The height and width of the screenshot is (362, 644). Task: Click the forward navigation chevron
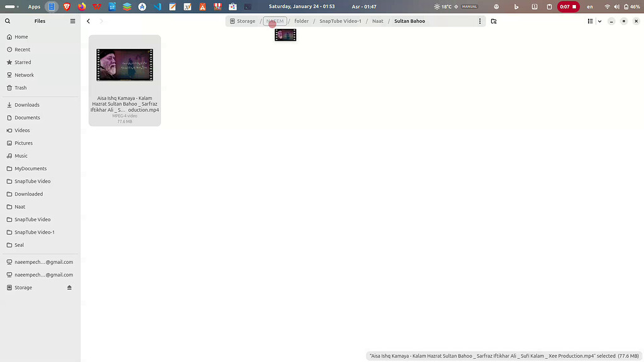(101, 21)
